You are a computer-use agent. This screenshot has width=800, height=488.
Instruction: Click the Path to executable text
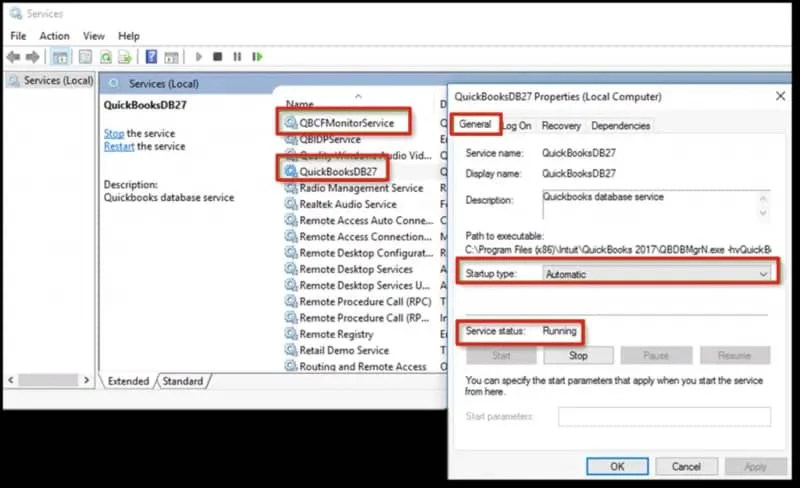(x=618, y=250)
